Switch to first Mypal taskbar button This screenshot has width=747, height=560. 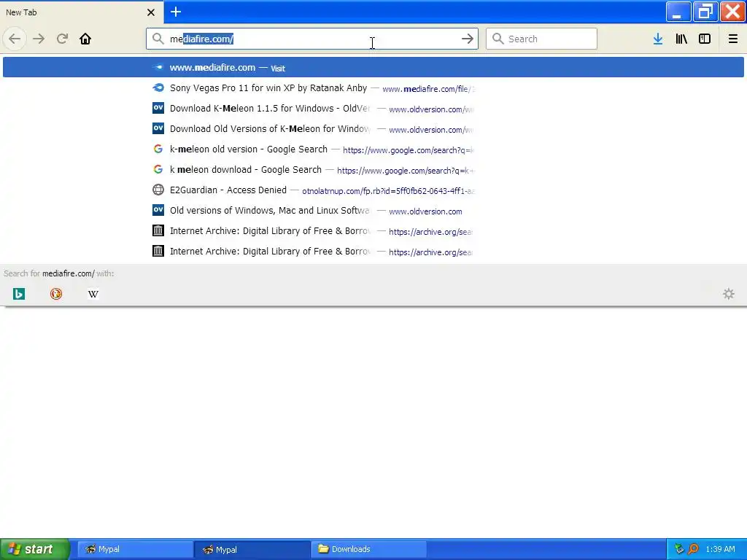(135, 549)
